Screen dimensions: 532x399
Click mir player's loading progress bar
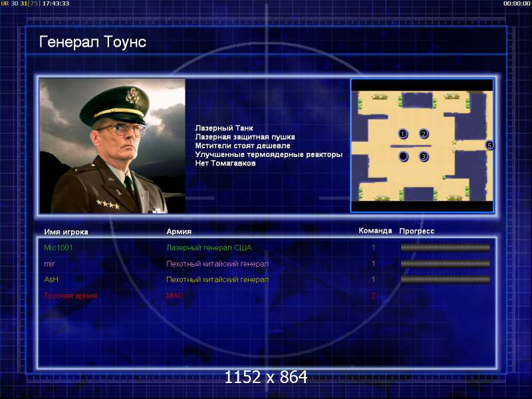[x=445, y=263]
